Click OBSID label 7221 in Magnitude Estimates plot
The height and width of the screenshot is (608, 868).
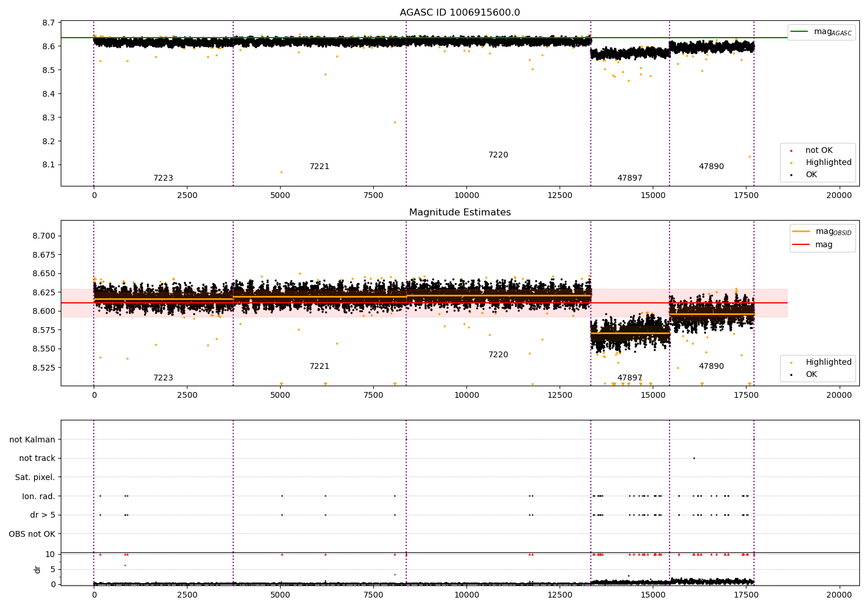point(319,367)
